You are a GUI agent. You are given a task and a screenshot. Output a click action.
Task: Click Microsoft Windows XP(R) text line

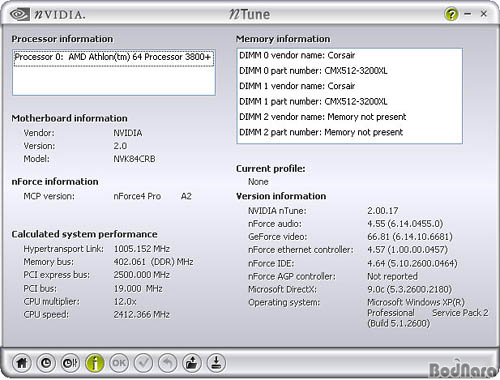(416, 302)
